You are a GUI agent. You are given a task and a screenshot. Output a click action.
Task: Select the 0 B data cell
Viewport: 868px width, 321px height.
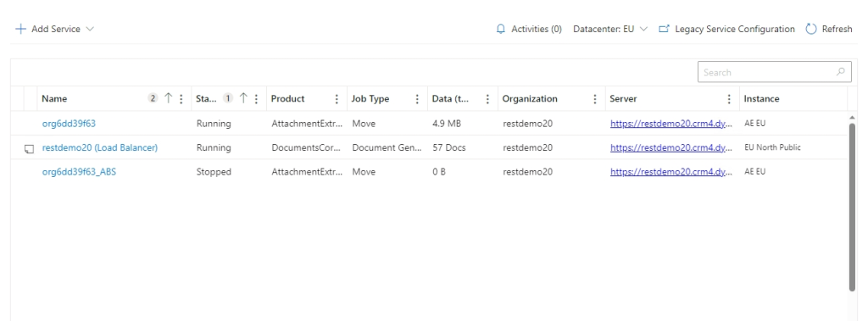[438, 172]
